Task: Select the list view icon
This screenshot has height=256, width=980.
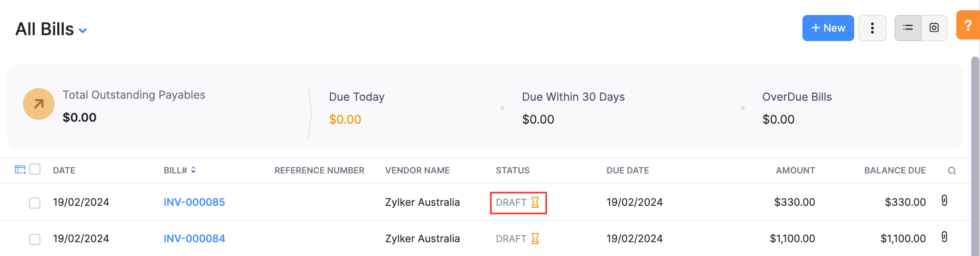Action: [x=908, y=28]
